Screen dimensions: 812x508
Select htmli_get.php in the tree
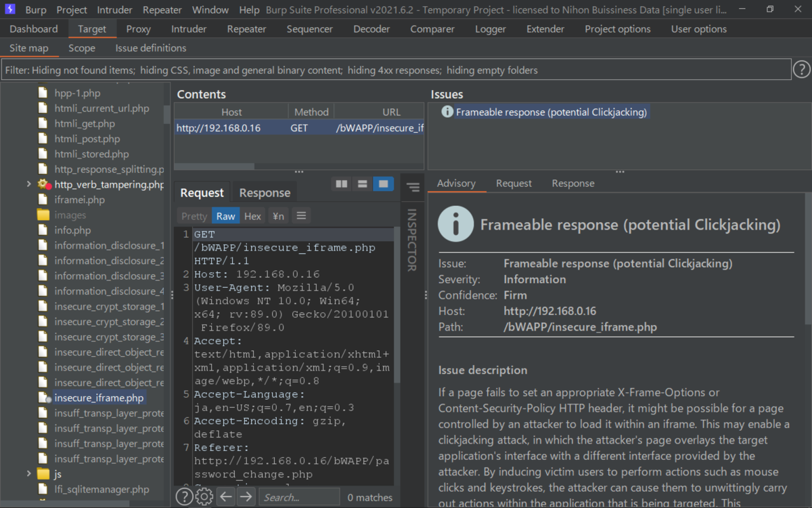pyautogui.click(x=85, y=123)
